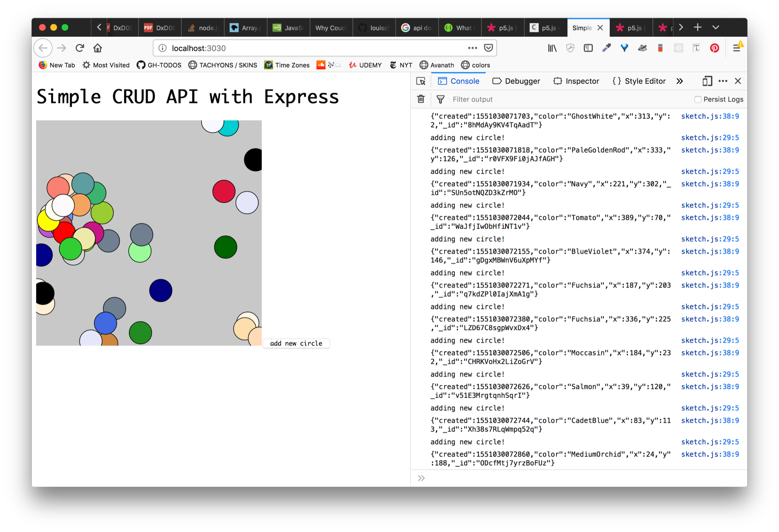The image size is (779, 532).
Task: Click the filter funnel icon in console
Action: [440, 99]
